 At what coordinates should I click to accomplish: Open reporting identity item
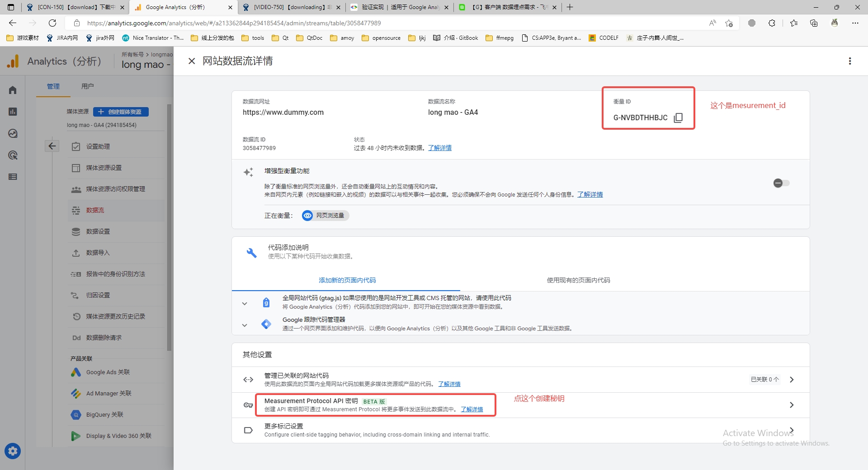click(116, 274)
